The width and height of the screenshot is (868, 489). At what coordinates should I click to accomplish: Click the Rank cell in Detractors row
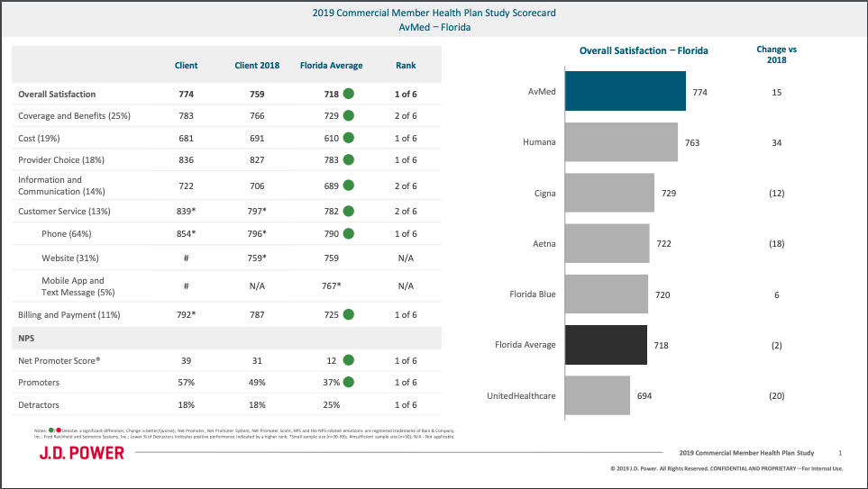click(406, 404)
